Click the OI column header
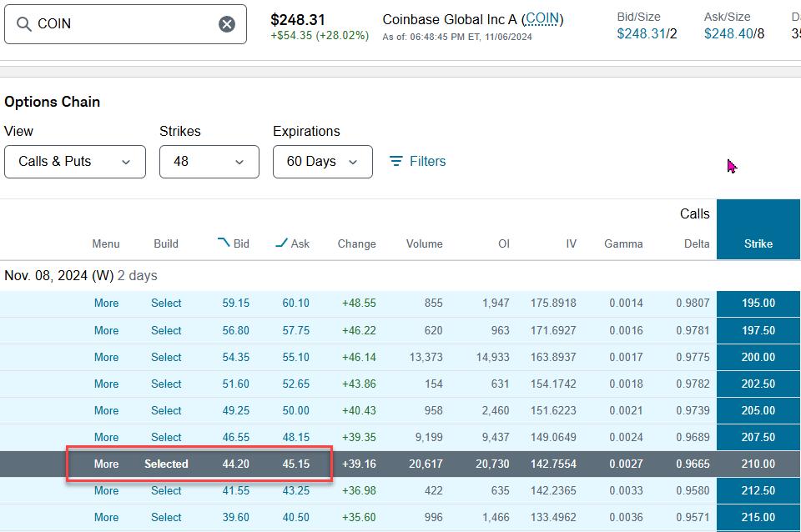The height and width of the screenshot is (532, 801). click(504, 244)
